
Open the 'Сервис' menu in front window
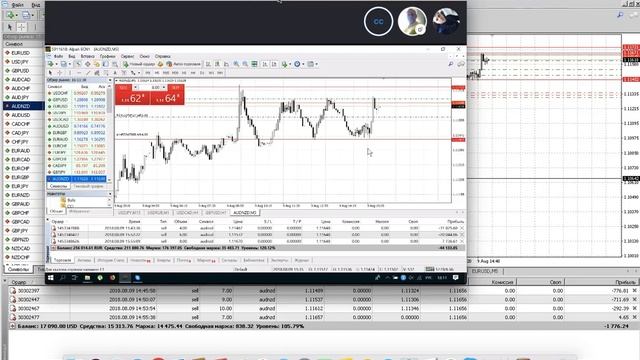pos(127,56)
